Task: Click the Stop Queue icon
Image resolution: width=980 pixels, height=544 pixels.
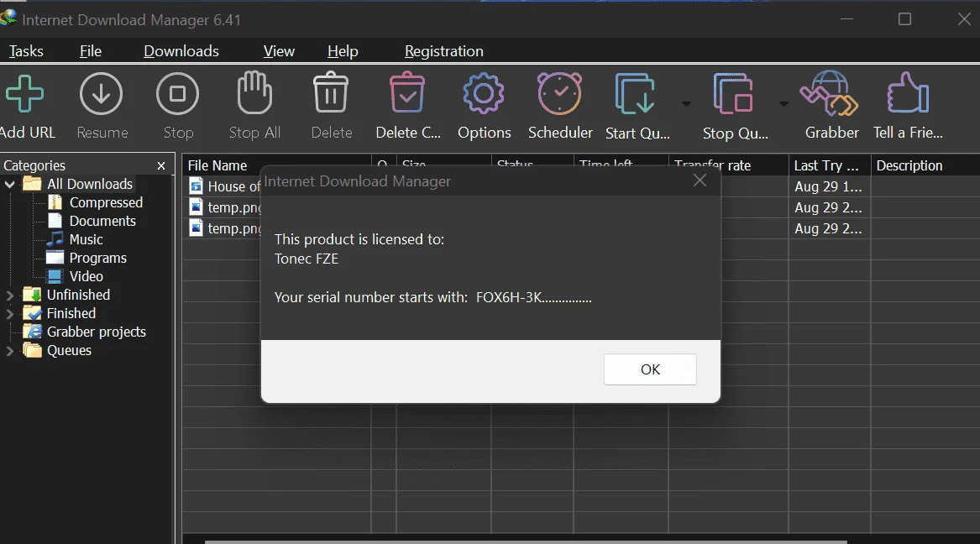Action: [733, 94]
